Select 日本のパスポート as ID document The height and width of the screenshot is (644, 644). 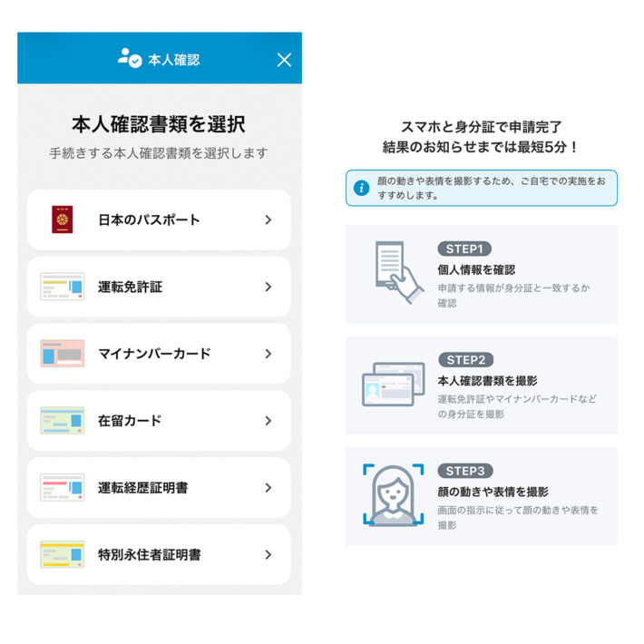159,220
